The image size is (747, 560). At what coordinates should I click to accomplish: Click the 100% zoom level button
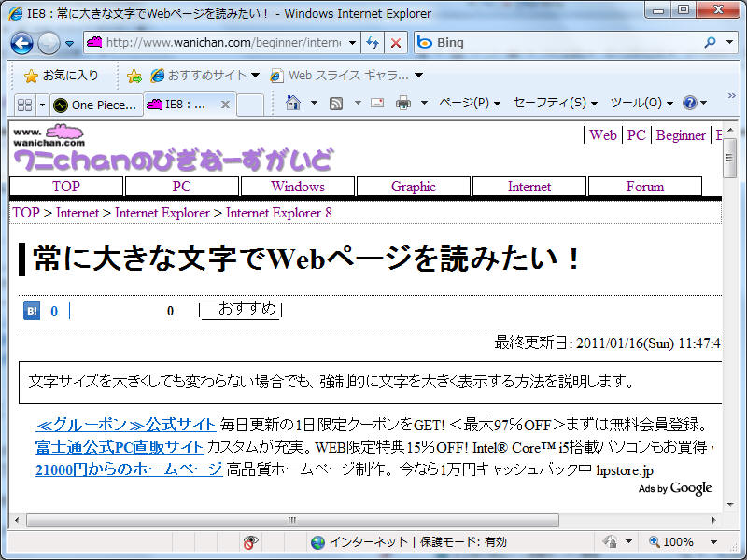click(671, 542)
